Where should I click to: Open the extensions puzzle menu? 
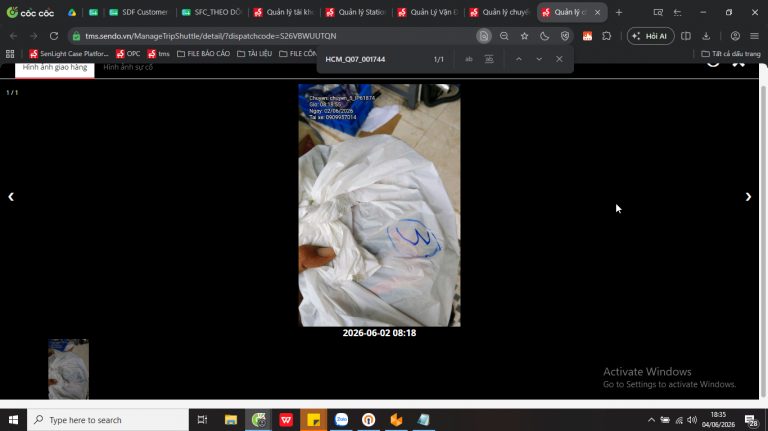(606, 36)
